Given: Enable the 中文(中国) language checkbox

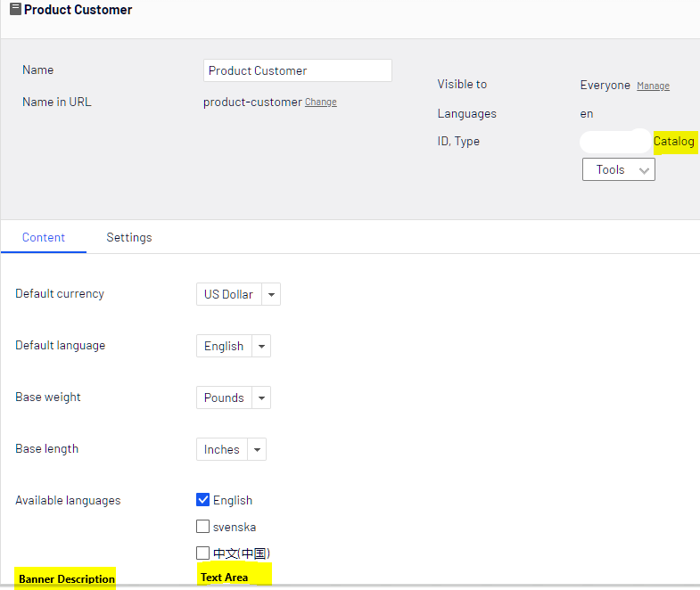Looking at the screenshot, I should pyautogui.click(x=202, y=553).
